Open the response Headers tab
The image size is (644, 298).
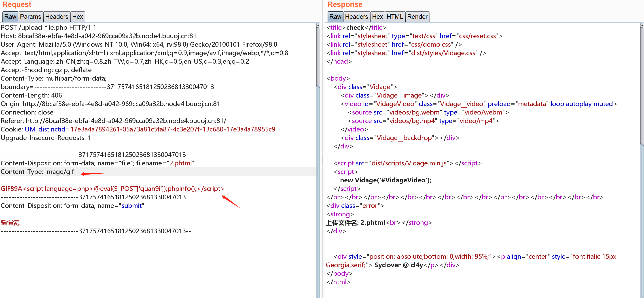(x=356, y=17)
